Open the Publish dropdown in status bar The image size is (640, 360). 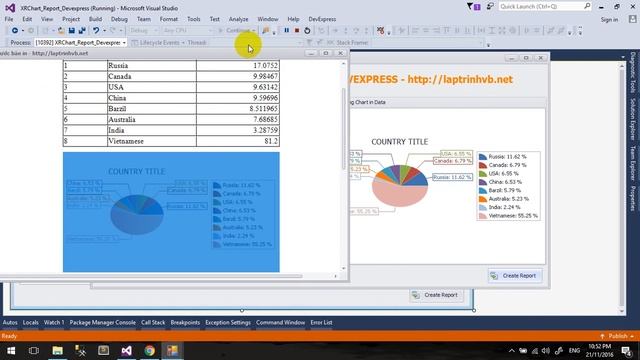click(632, 336)
